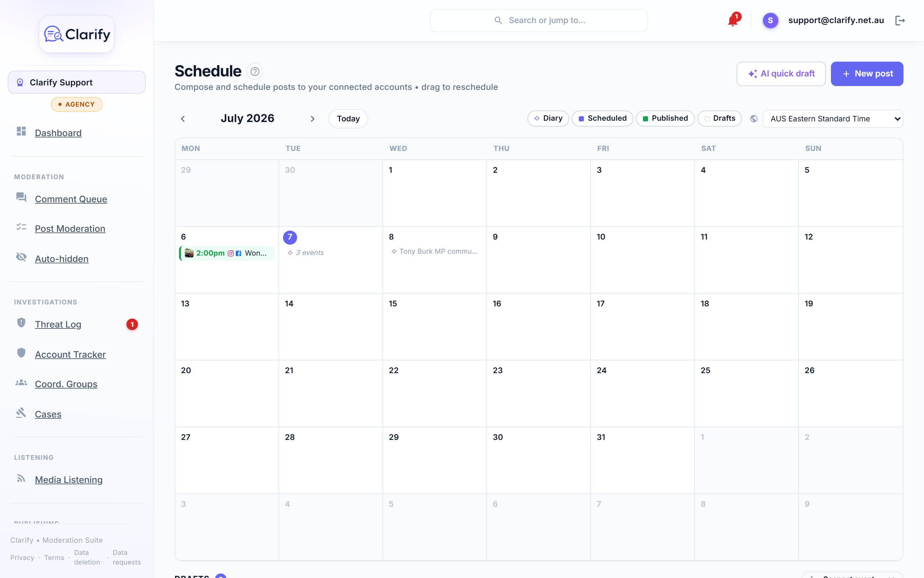924x578 pixels.
Task: Open Auto-hidden page
Action: click(x=62, y=259)
